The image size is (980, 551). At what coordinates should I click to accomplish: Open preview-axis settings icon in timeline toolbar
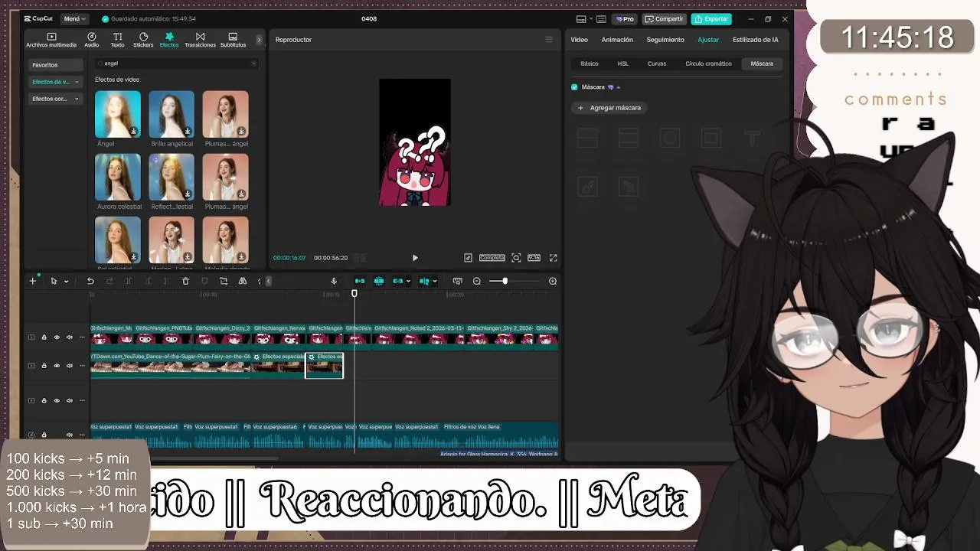(457, 281)
